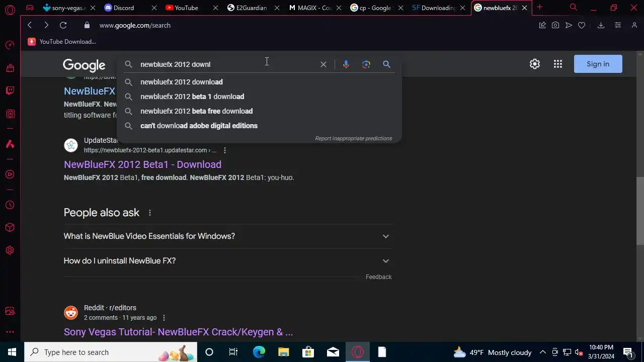Screen dimensions: 644x362
Task: Open GX Corner speedometer in sidebar
Action: pos(10,45)
